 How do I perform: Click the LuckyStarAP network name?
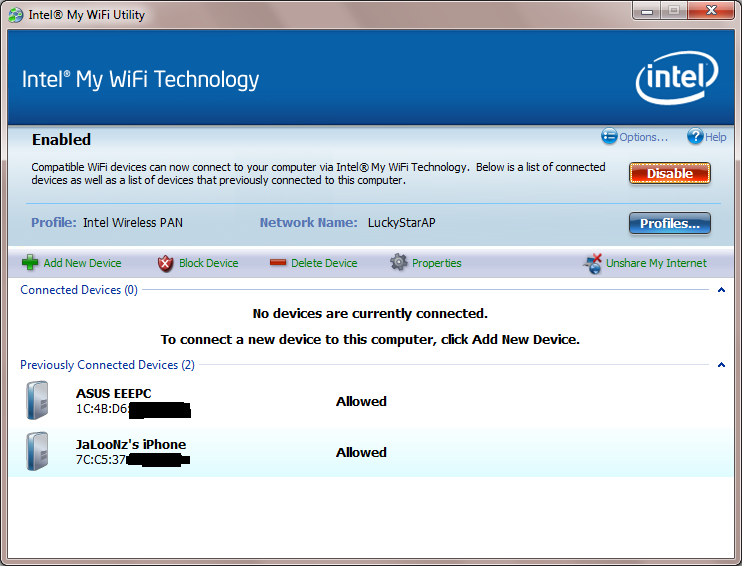(x=401, y=223)
